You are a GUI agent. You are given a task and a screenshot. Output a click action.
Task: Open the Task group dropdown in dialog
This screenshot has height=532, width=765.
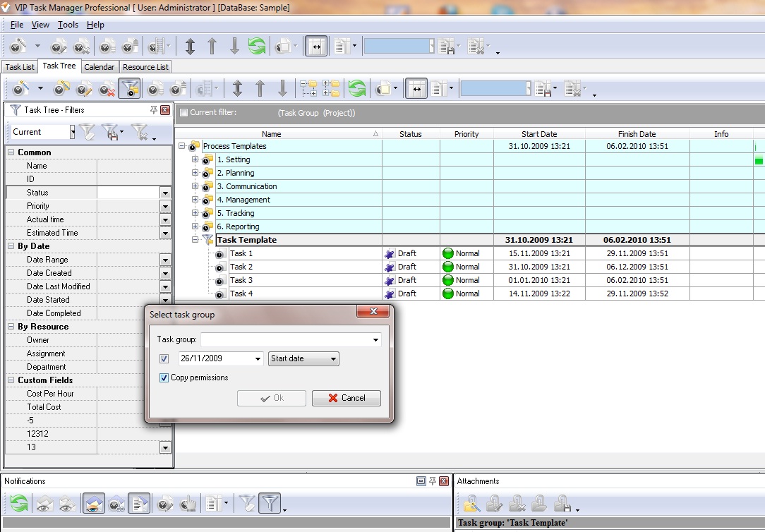[375, 340]
